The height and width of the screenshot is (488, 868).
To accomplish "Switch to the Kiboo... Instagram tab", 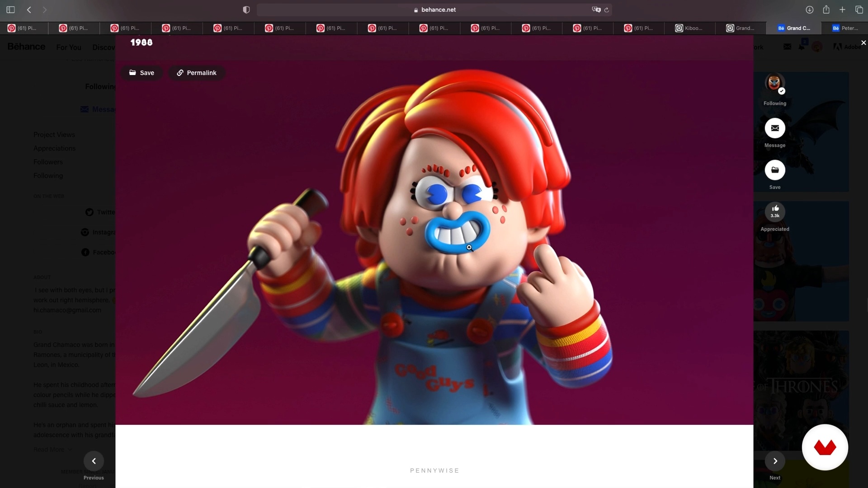I will pyautogui.click(x=689, y=28).
